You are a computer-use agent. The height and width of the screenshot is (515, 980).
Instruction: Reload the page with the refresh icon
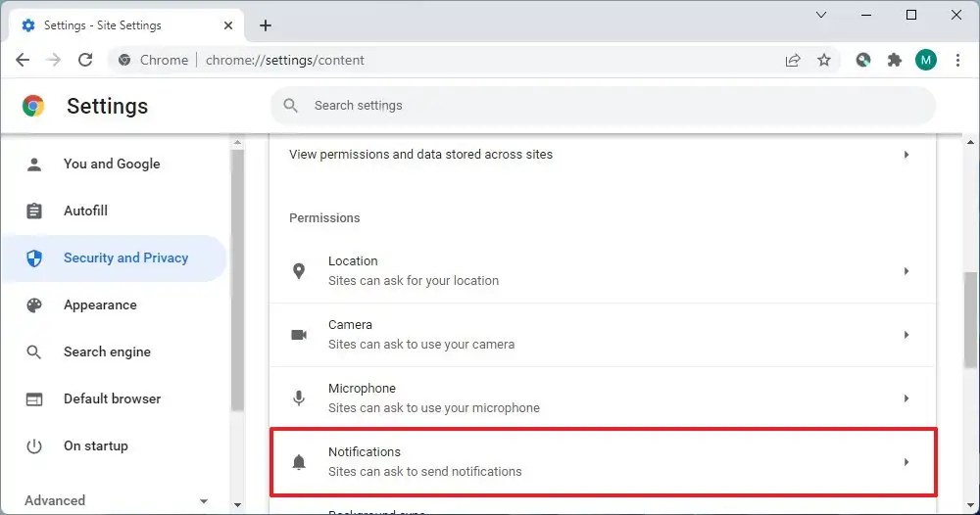pyautogui.click(x=85, y=60)
